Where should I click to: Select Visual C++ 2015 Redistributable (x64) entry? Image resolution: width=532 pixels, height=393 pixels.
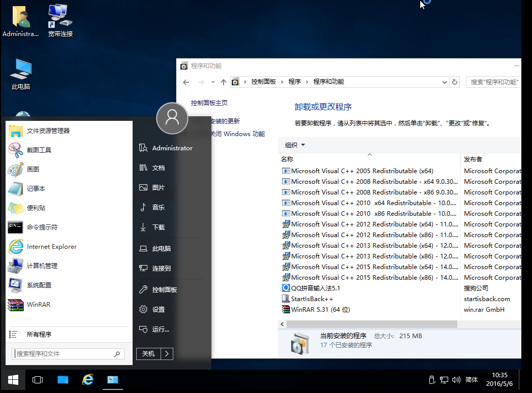[369, 267]
